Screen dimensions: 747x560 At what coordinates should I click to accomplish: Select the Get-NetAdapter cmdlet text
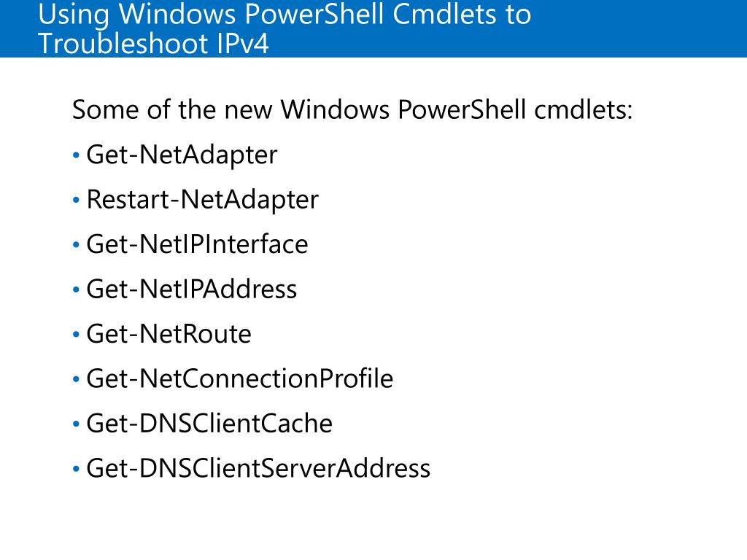(x=182, y=155)
